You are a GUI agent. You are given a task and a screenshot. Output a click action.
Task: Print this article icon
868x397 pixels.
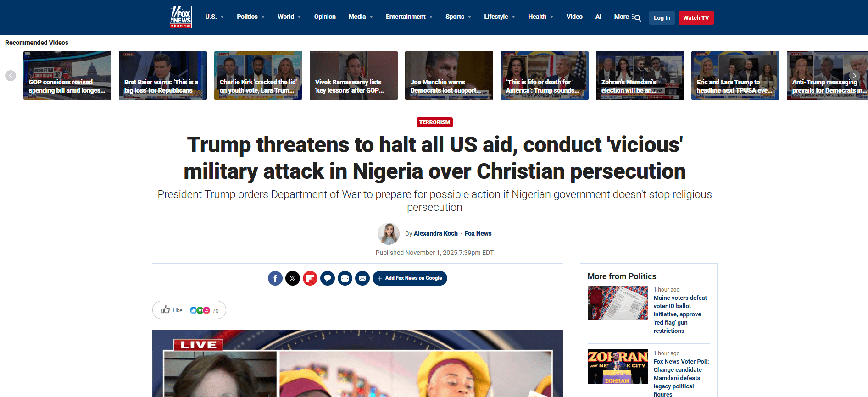coord(345,278)
